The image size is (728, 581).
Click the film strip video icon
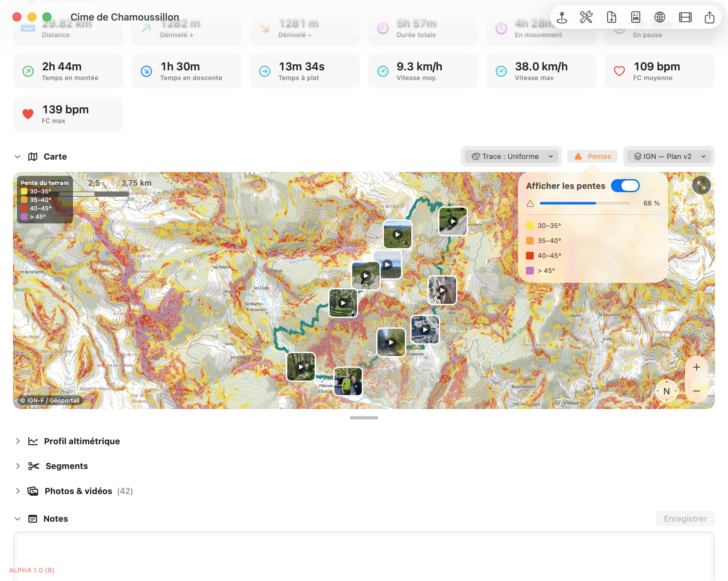(685, 17)
